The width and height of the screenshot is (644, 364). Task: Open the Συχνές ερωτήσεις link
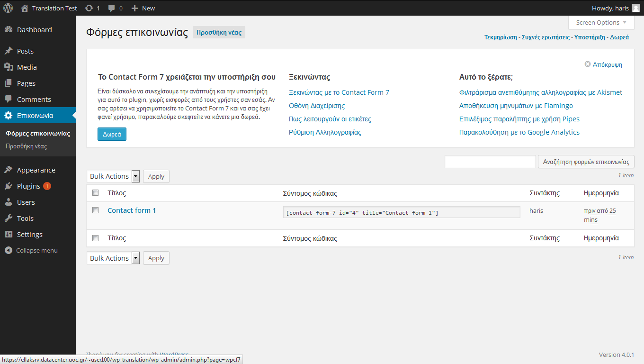pos(546,37)
